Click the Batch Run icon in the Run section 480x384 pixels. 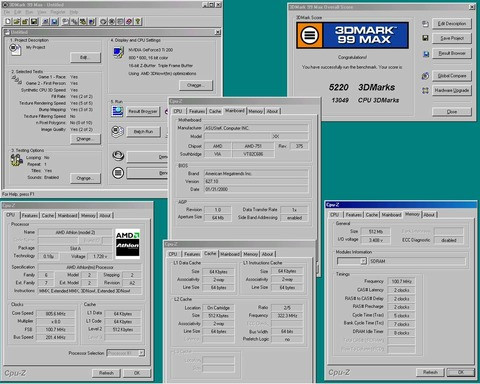(x=117, y=132)
